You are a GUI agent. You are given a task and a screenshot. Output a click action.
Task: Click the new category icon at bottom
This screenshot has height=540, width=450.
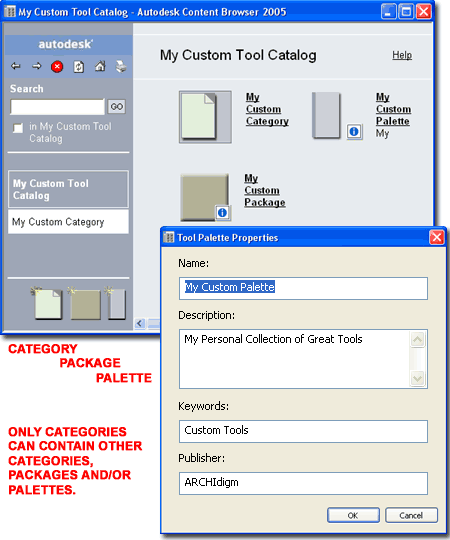click(x=47, y=303)
